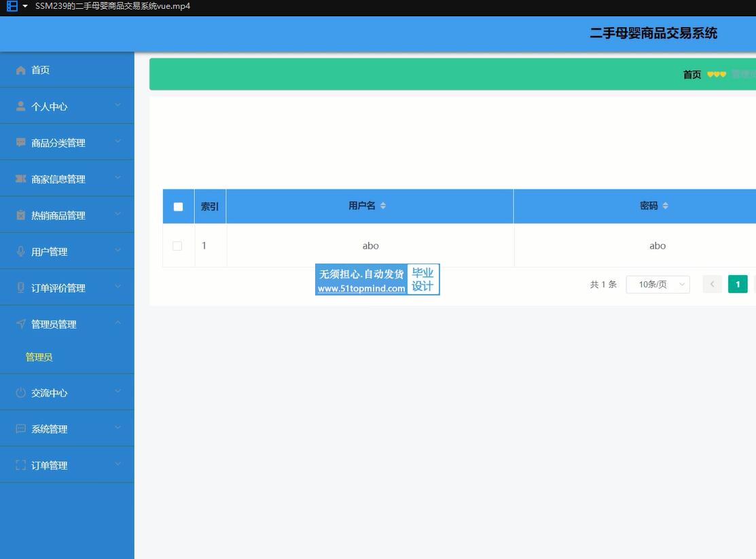
Task: Click the paper-plane icon for 管理员管理
Action: click(21, 323)
